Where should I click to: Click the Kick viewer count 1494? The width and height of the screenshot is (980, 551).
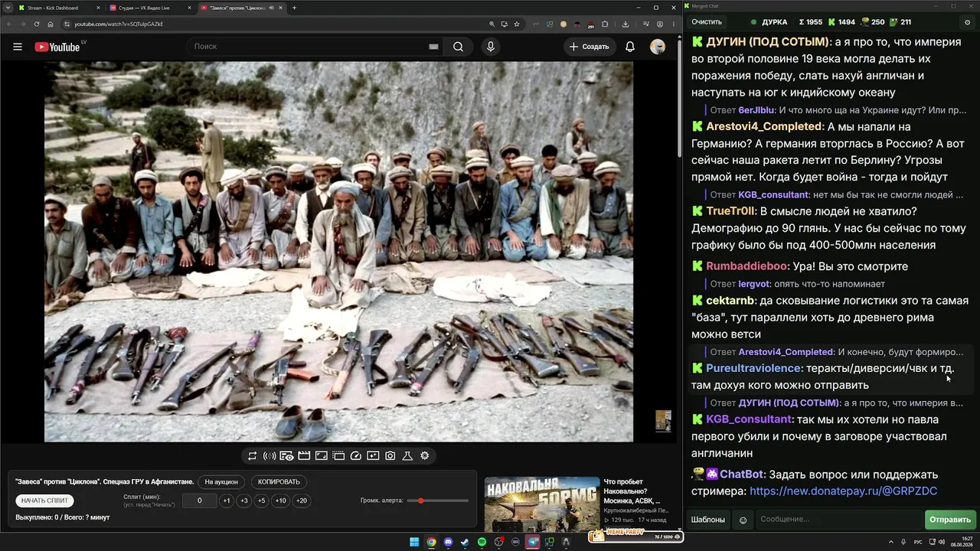coord(842,22)
